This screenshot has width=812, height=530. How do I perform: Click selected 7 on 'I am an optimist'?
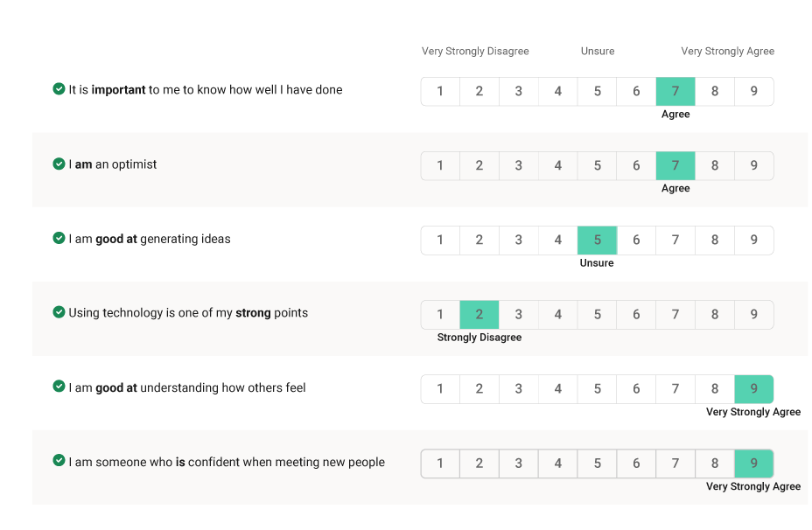point(675,166)
